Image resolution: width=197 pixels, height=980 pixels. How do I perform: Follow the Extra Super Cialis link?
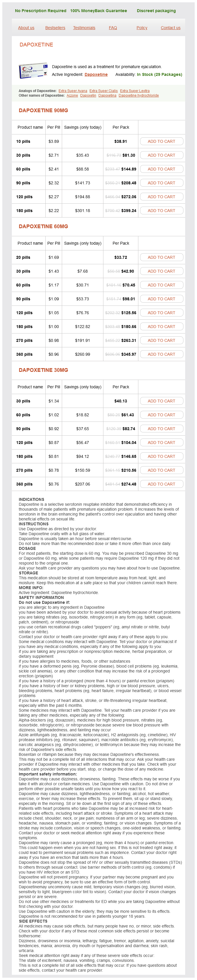point(104,91)
